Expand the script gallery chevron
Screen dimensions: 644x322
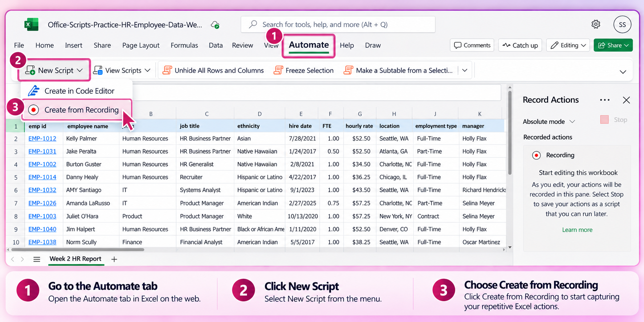[465, 70]
